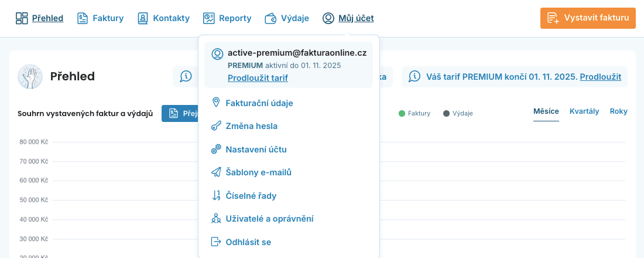
Task: Switch chart to Kvartály view
Action: pyautogui.click(x=584, y=111)
